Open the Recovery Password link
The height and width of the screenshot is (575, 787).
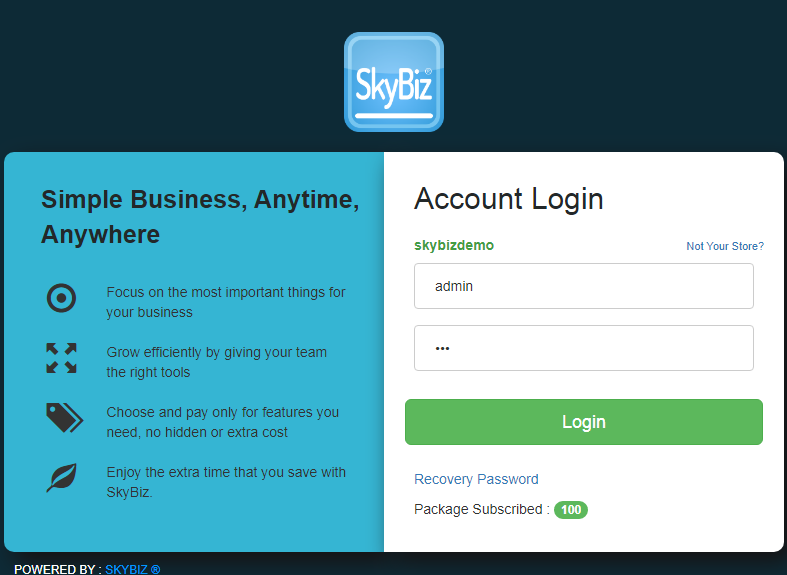[476, 479]
